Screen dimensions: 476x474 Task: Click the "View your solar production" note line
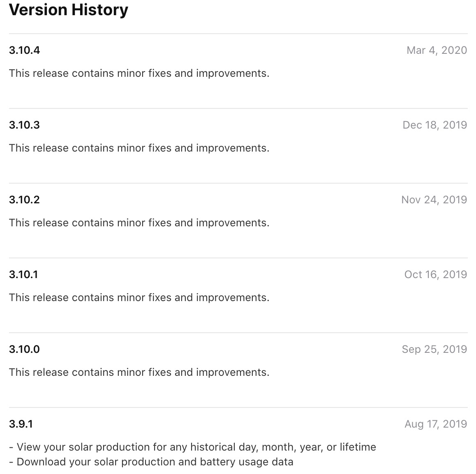192,447
